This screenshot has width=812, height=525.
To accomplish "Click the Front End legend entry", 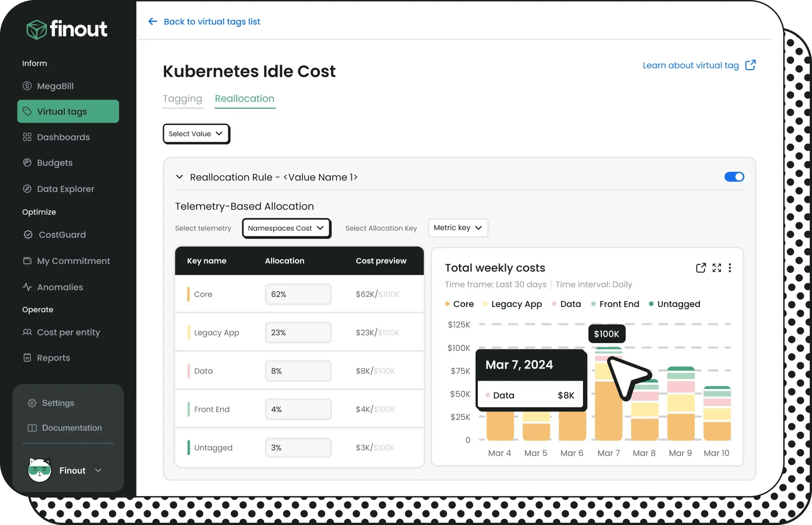I will click(x=615, y=304).
